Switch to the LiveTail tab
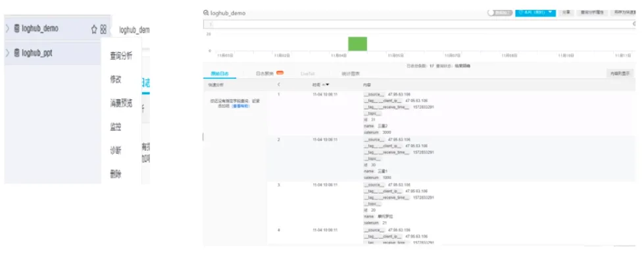 coord(308,74)
